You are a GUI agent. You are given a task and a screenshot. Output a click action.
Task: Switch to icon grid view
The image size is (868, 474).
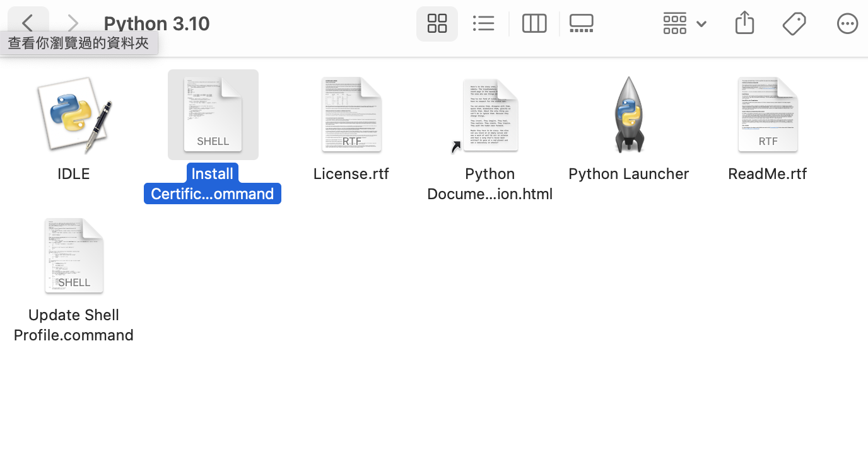437,24
